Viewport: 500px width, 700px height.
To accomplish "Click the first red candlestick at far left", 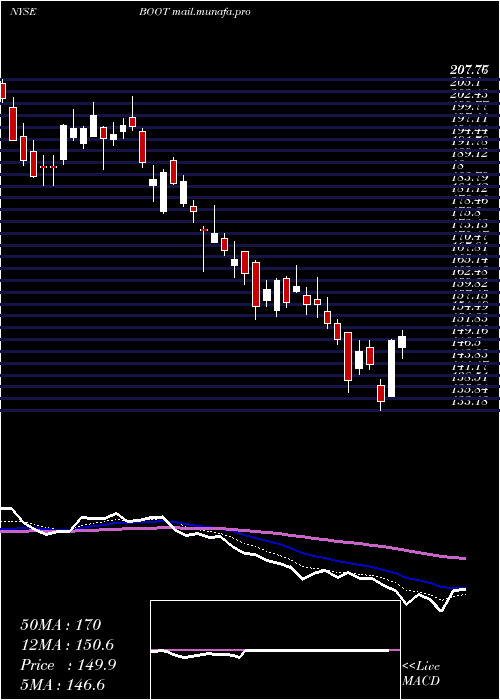I will tap(3, 91).
